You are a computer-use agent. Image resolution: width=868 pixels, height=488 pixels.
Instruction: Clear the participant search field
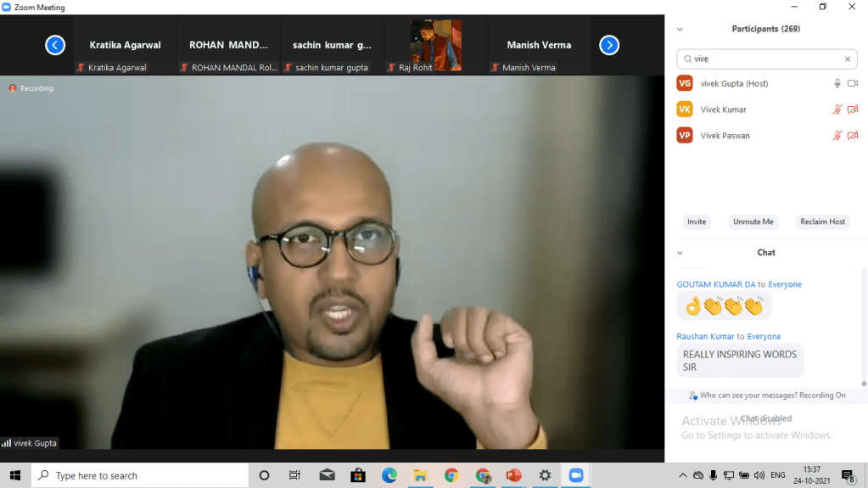point(847,59)
